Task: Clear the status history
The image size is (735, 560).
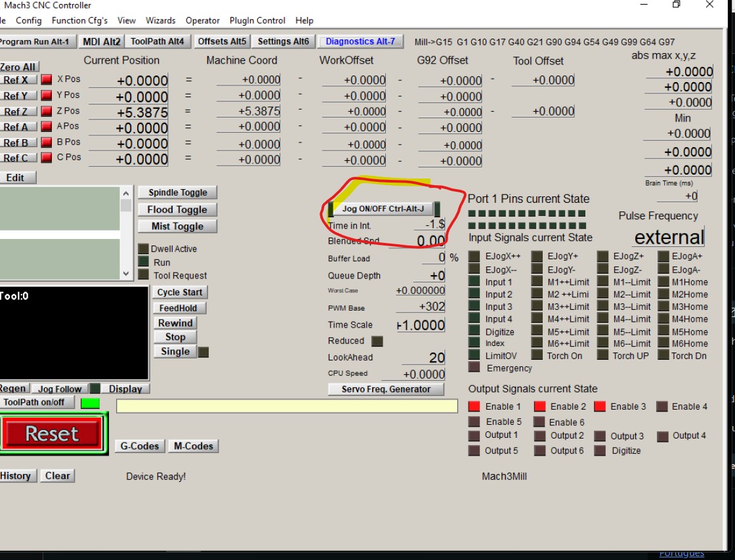Action: (x=57, y=476)
